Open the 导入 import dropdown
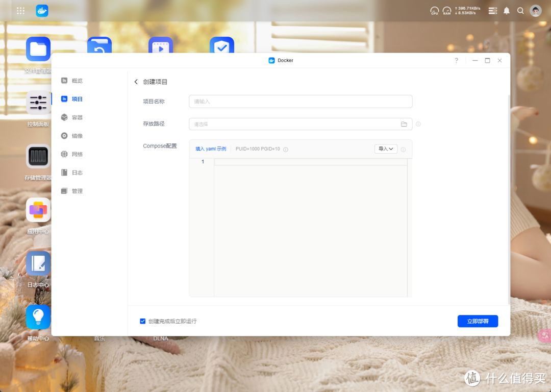 coord(386,149)
